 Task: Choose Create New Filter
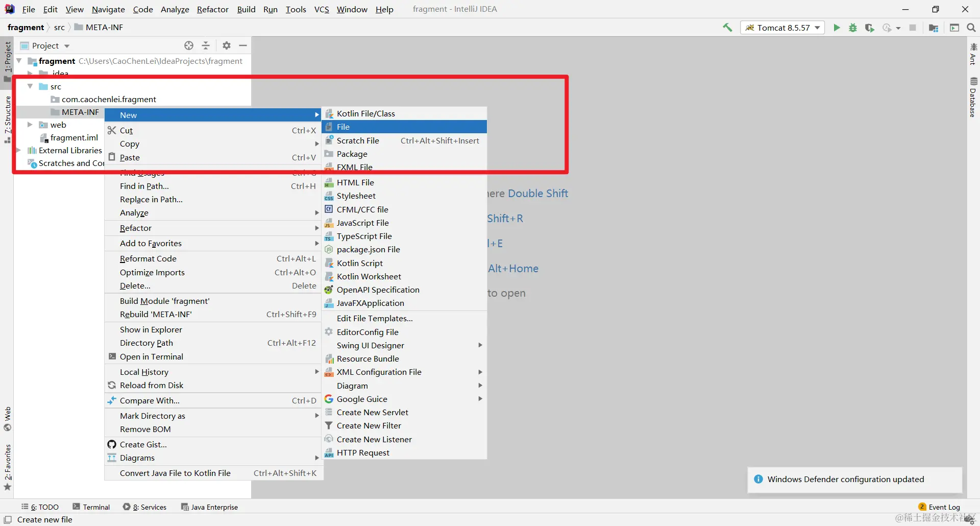(404, 425)
